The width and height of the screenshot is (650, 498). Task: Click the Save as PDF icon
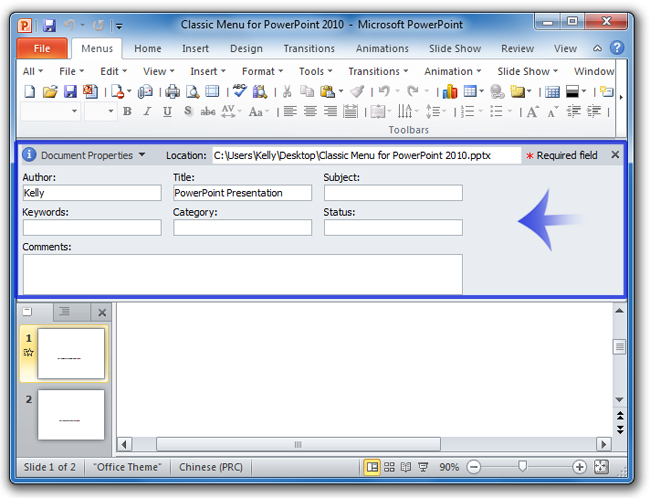tap(90, 91)
